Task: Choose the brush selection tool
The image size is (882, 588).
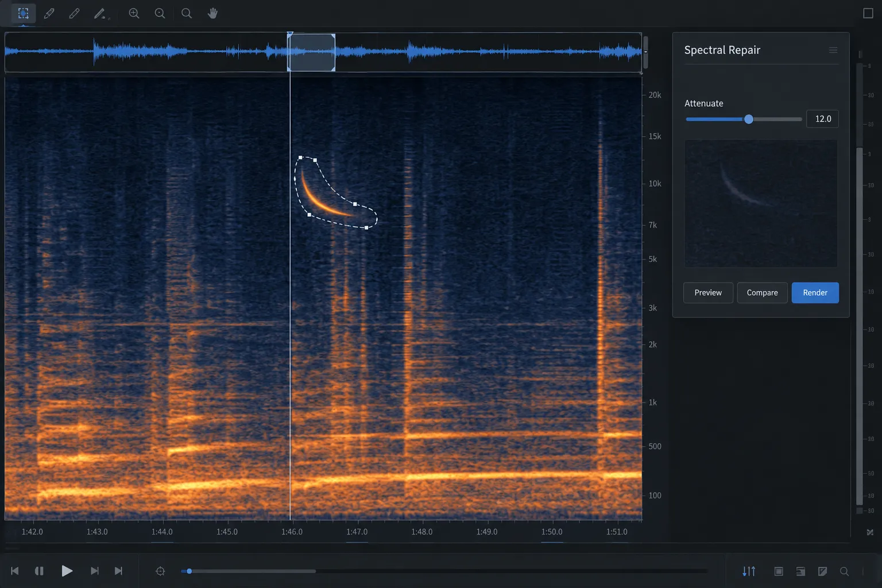Action: [49, 13]
